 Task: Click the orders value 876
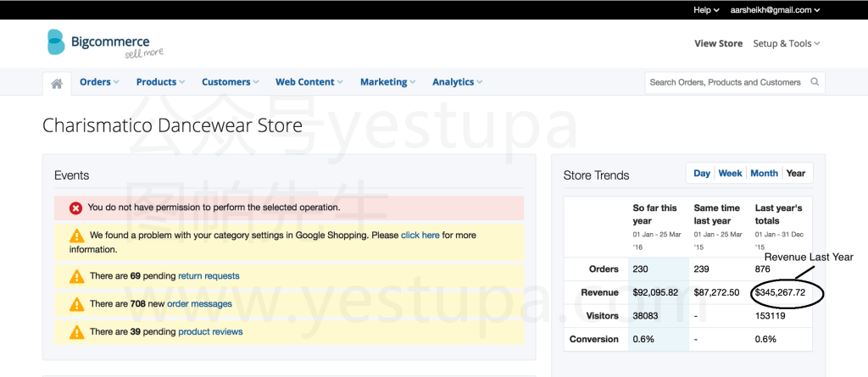coord(763,269)
